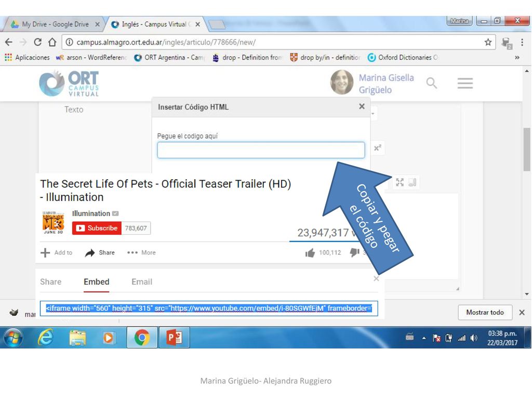Viewport: 532px width, 399px height.
Task: Close the downloads bar with the X
Action: click(522, 312)
